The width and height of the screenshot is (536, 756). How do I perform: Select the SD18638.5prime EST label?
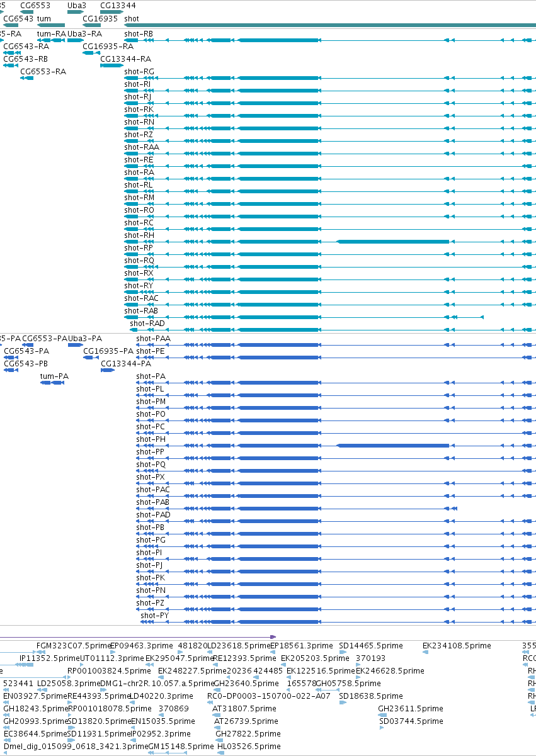371,696
